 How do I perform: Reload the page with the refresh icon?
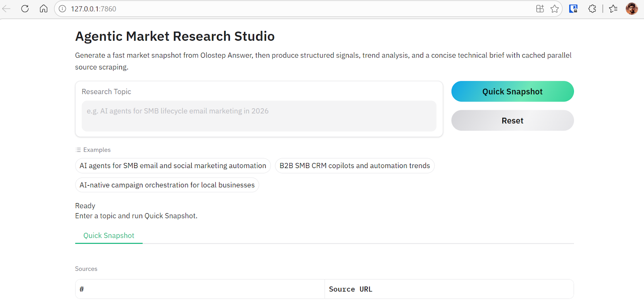(x=25, y=9)
